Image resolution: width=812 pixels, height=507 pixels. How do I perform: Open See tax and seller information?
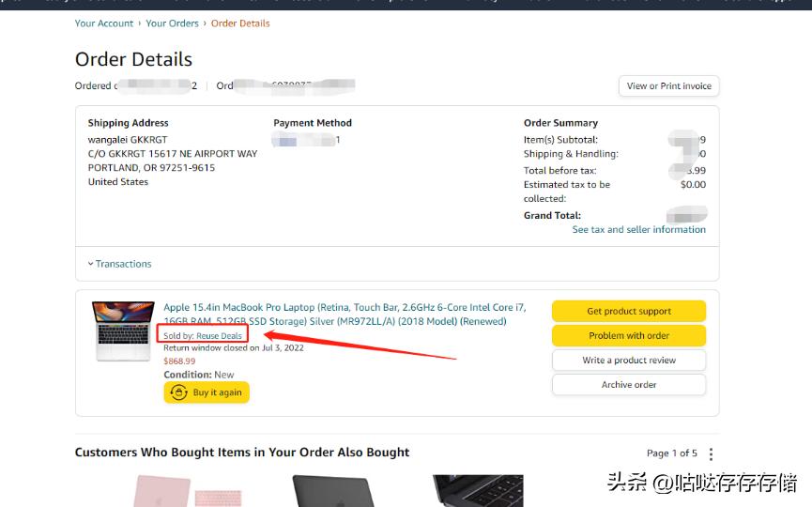[638, 229]
